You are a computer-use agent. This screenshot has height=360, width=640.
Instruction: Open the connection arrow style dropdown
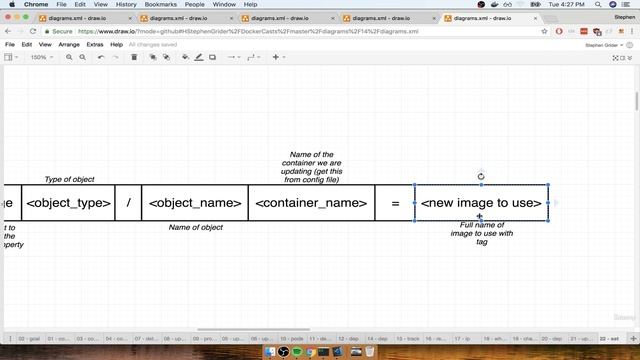tap(234, 58)
